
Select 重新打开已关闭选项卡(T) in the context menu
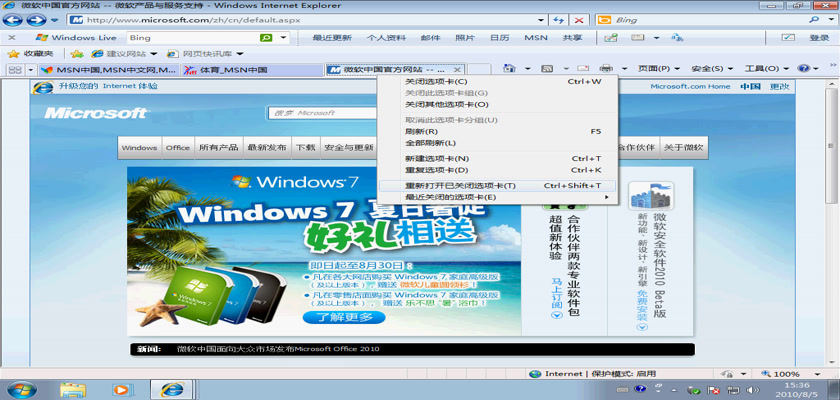point(460,185)
